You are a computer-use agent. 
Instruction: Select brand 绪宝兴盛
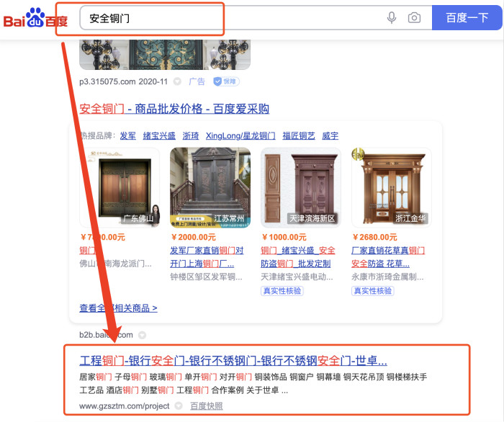click(x=159, y=135)
